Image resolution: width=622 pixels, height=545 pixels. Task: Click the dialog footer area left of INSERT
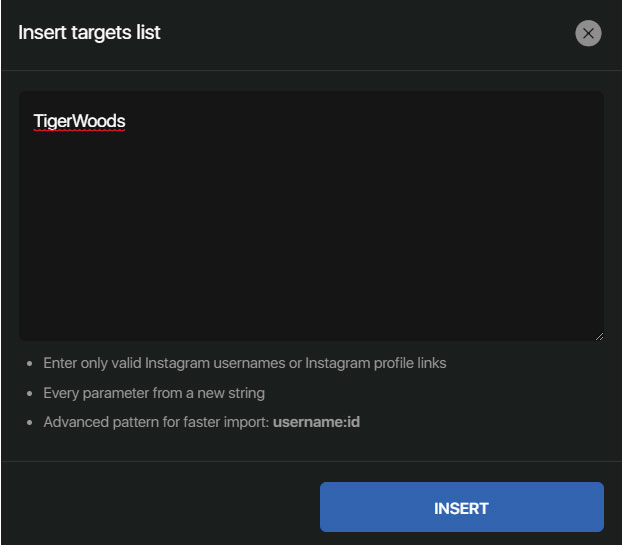click(160, 507)
